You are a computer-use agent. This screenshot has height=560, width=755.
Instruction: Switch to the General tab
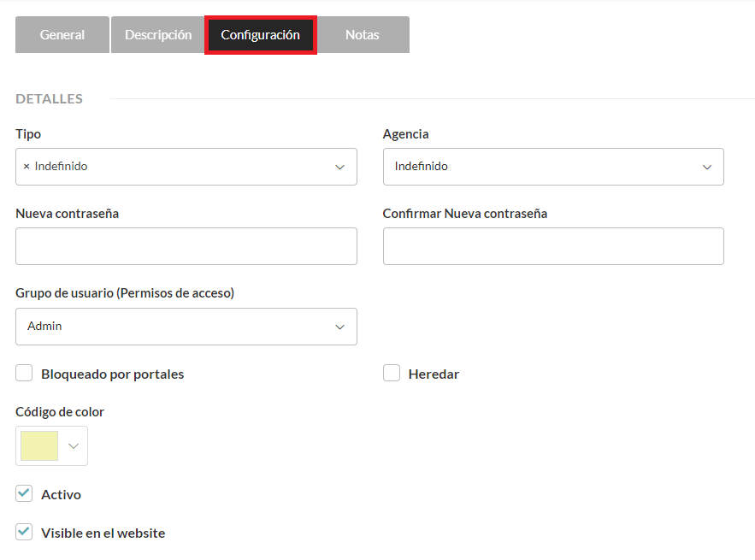coord(62,35)
